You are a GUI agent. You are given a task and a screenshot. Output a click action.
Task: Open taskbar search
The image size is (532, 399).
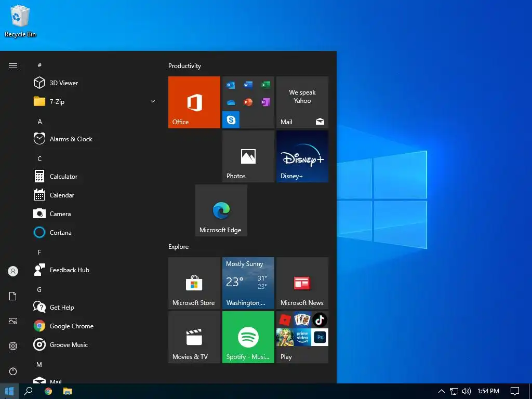(28, 391)
